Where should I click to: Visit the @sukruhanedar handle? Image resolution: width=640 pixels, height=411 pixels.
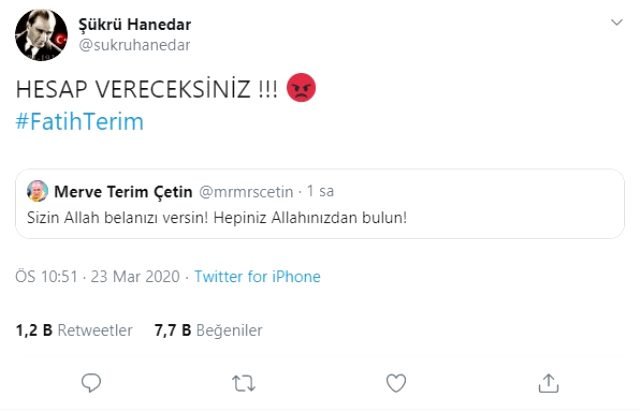tap(133, 44)
